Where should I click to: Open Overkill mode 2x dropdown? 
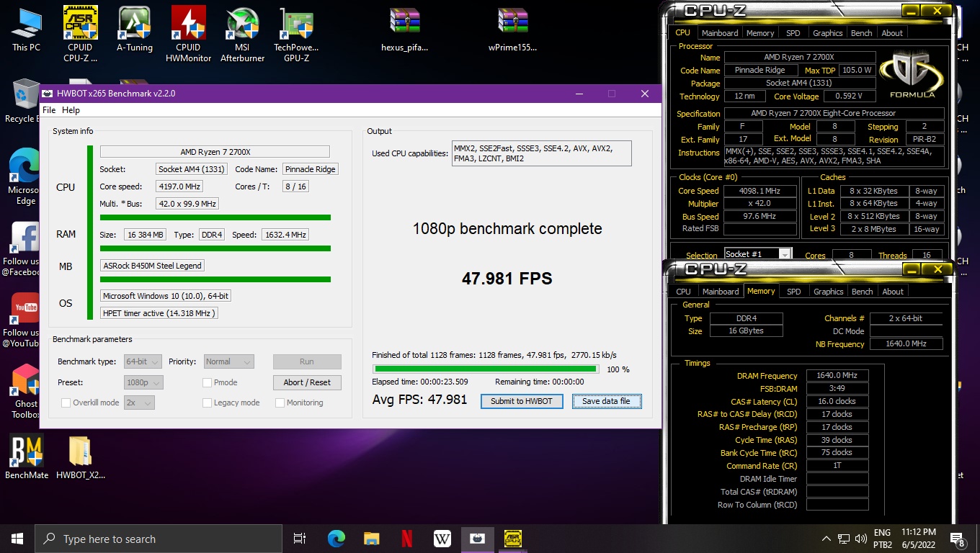[139, 403]
